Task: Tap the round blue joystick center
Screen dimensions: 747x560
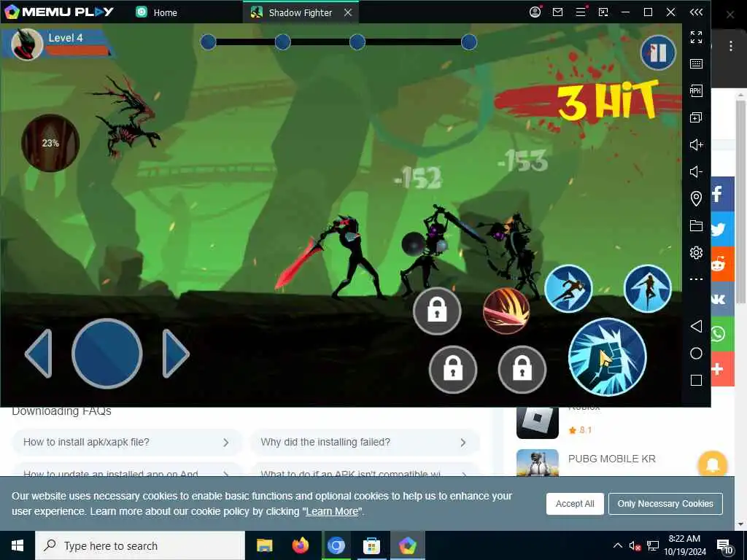Action: (x=107, y=354)
